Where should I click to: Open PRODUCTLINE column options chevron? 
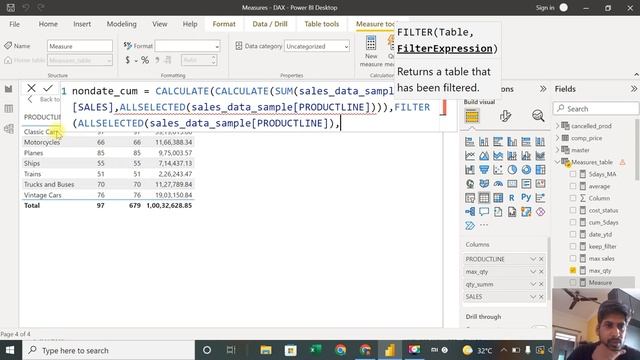tap(533, 259)
